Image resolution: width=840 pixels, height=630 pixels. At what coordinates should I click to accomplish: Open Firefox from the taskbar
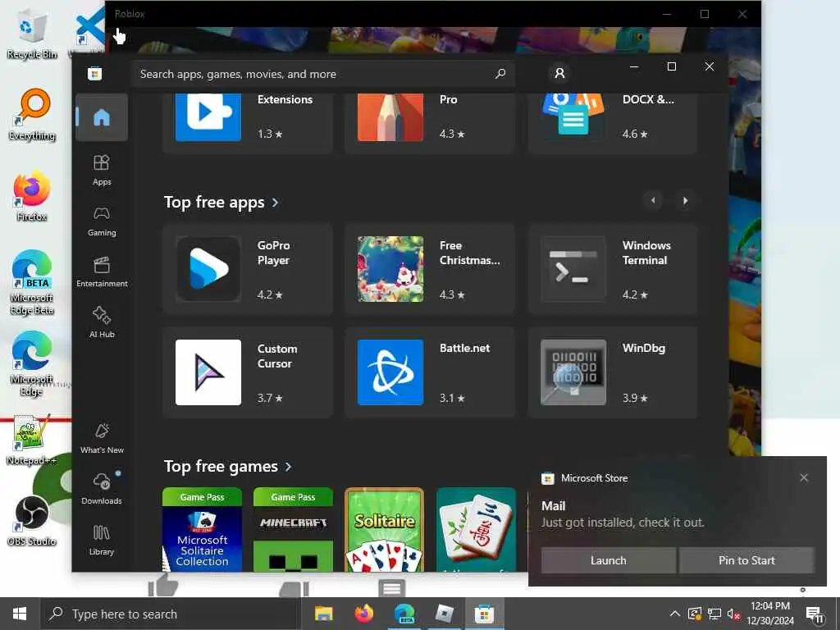tap(364, 614)
